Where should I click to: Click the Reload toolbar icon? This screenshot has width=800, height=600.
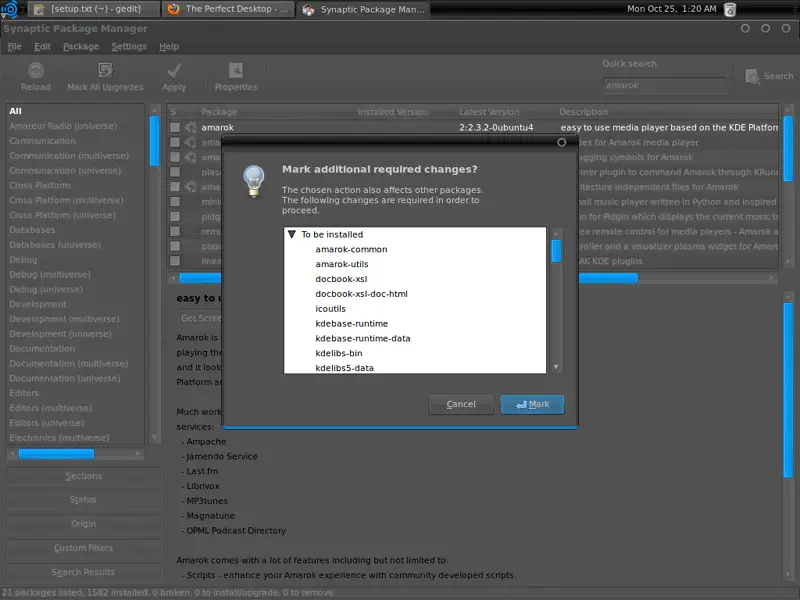tap(36, 70)
